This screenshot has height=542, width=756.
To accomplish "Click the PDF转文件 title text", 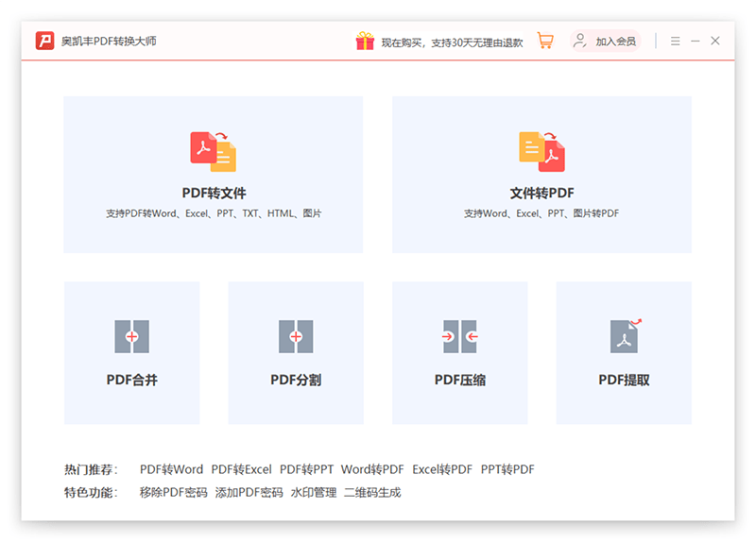I will (214, 194).
